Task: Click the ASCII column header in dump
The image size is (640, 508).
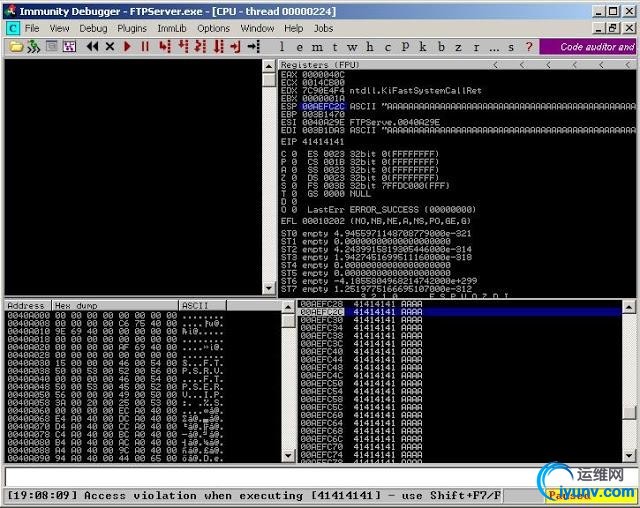Action: click(202, 305)
